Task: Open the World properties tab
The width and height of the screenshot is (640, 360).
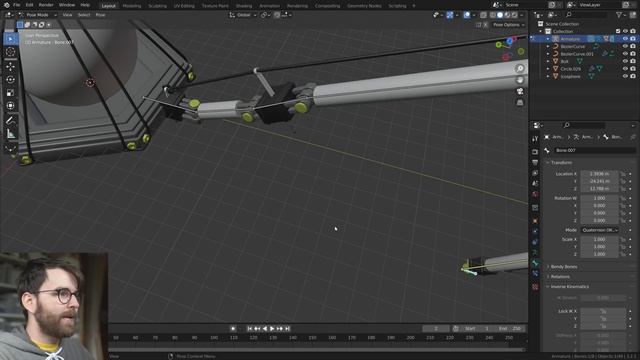Action: [535, 194]
